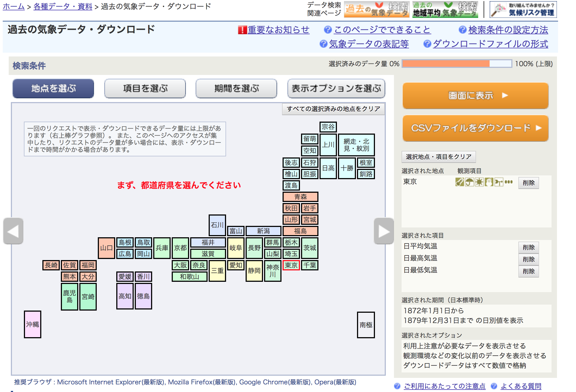Screen dimensions: 576x392
Task: Select 大阪 prefecture on the map
Action: click(180, 265)
